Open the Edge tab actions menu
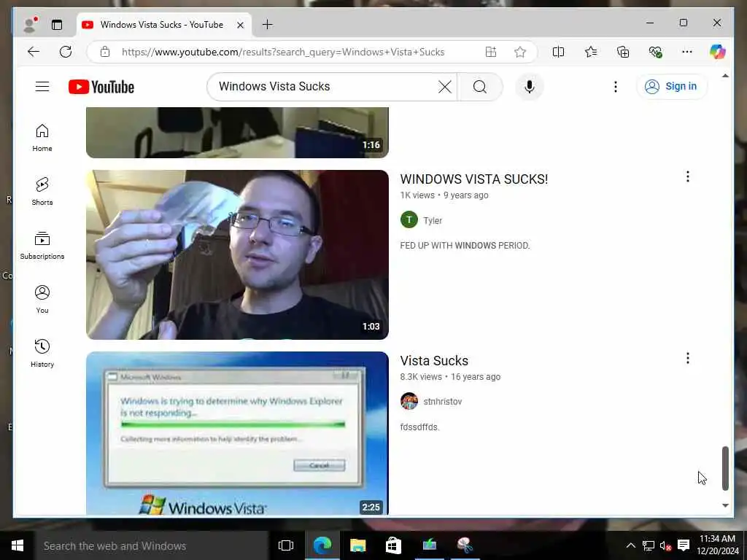Screen dimensions: 747x560 57,25
